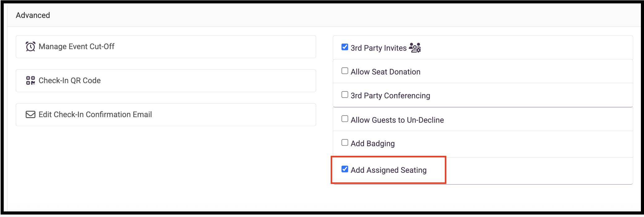
Task: Click the alarm clock icon for Event Cut-Off
Action: [30, 47]
